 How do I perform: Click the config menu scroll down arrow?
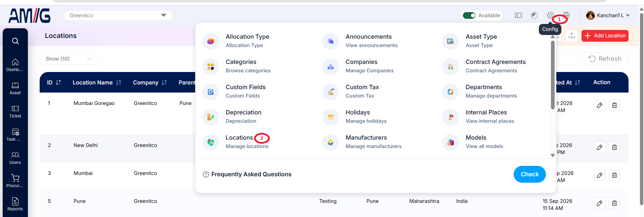(x=553, y=155)
